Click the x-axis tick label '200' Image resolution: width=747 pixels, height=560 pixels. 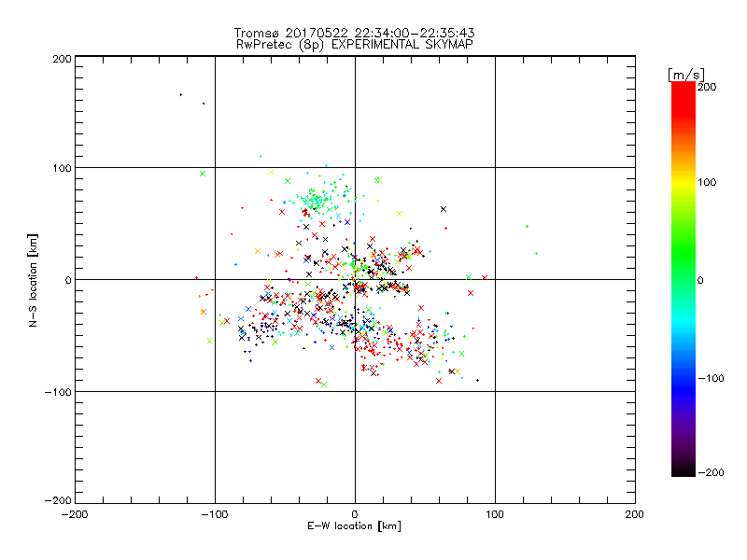635,514
